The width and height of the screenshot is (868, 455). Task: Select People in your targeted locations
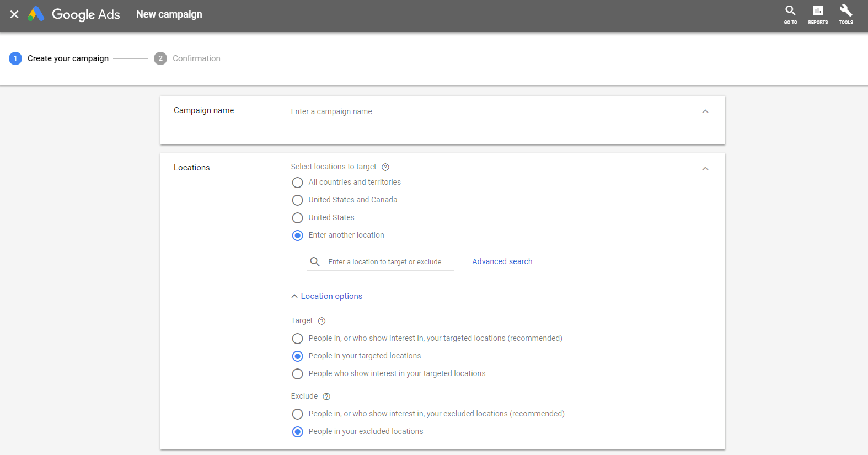click(x=297, y=356)
